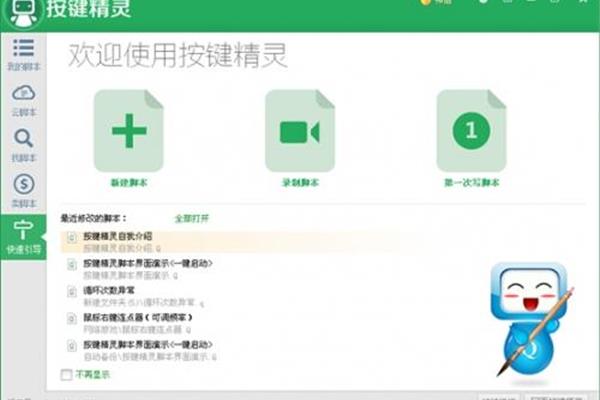Click the magnifier after 网络脚本 path

(188, 330)
